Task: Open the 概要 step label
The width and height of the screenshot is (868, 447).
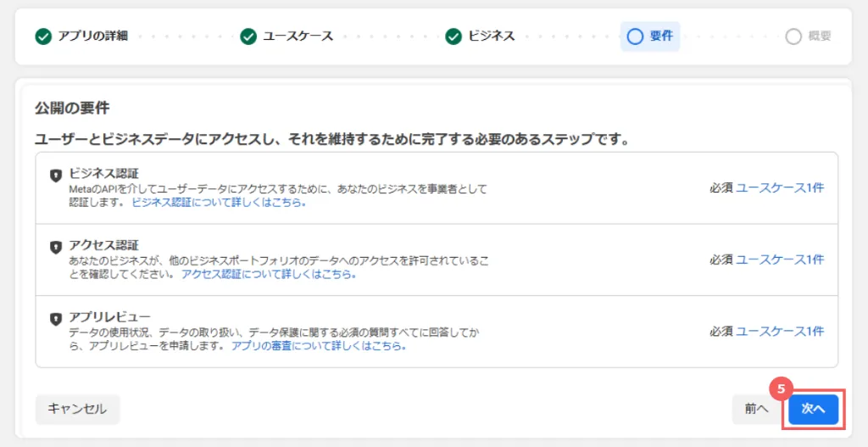Action: point(819,36)
